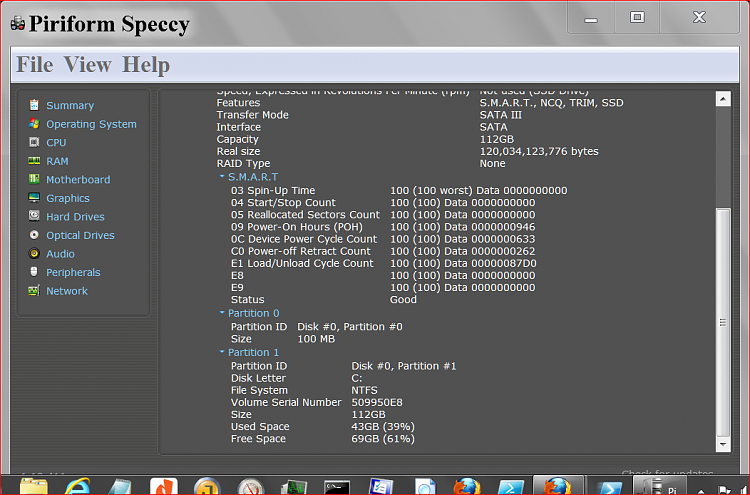Open the command prompt taskbar icon
The image size is (750, 495).
[x=337, y=488]
